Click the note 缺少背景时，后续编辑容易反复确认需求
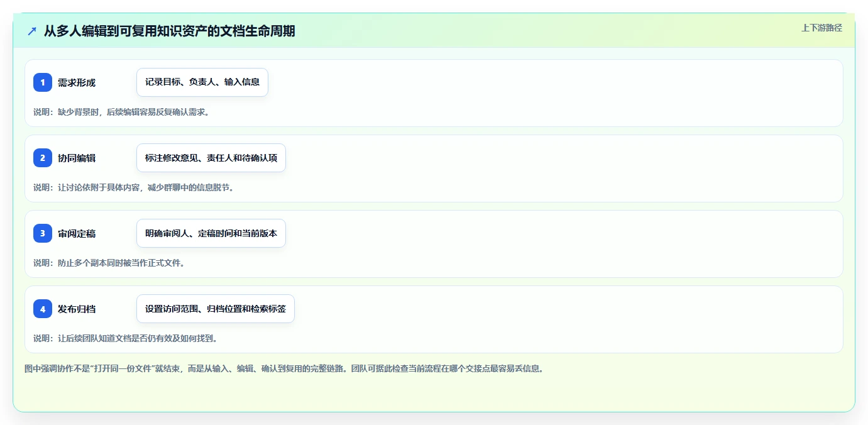This screenshot has height=425, width=868. pos(121,112)
